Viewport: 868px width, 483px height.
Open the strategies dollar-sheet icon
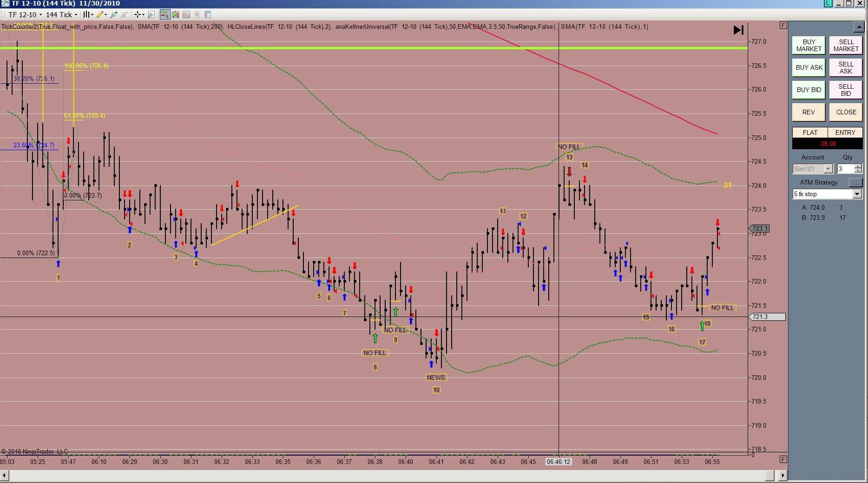(x=197, y=14)
